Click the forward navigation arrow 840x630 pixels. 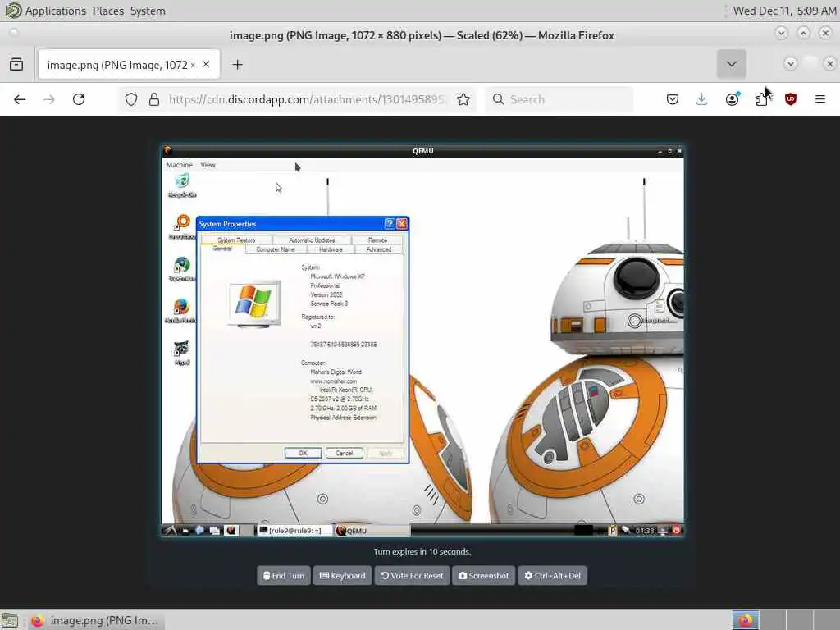click(48, 99)
